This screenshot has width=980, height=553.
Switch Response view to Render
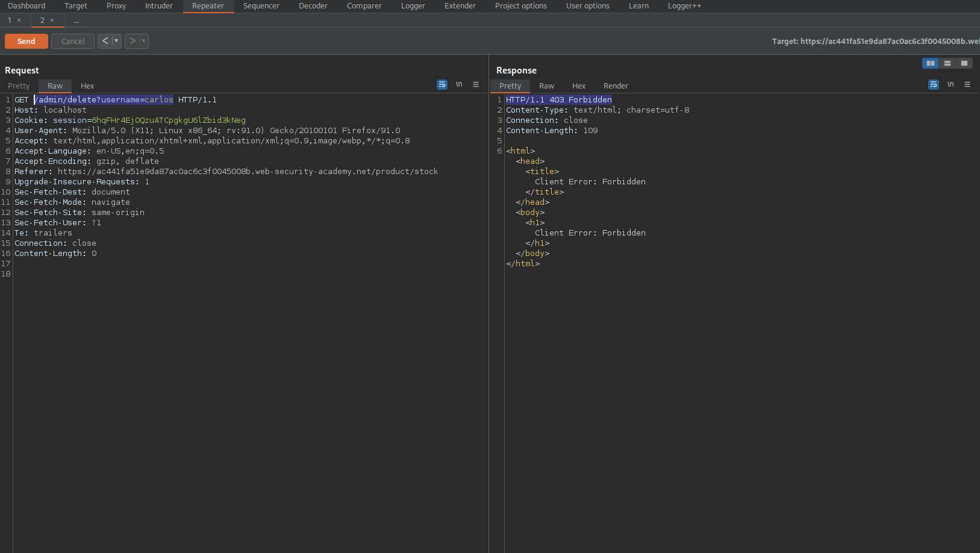[x=616, y=86]
